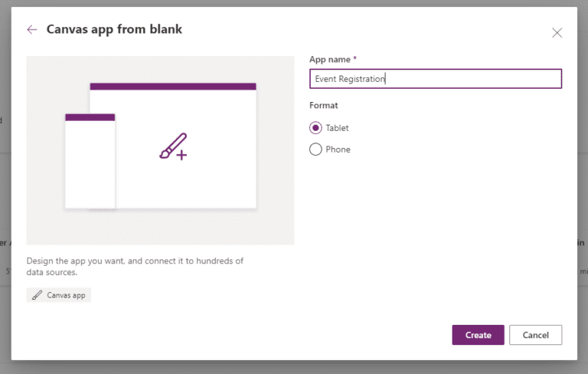Click the Cancel button

click(535, 335)
